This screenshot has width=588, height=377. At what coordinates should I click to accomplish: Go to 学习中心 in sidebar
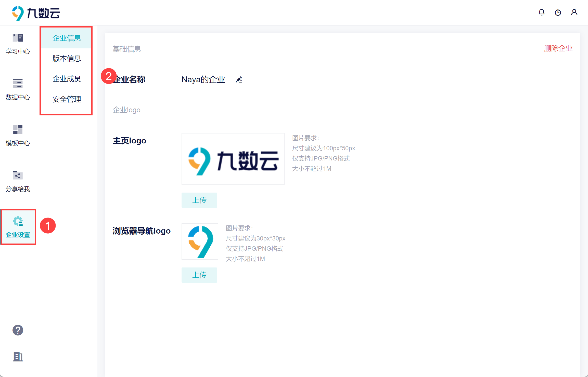[x=18, y=44]
